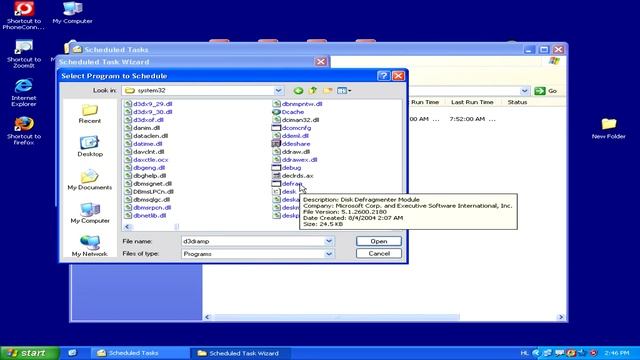Click the green Back arrow in dialog
Screen dimensions: 640x360
pos(298,91)
